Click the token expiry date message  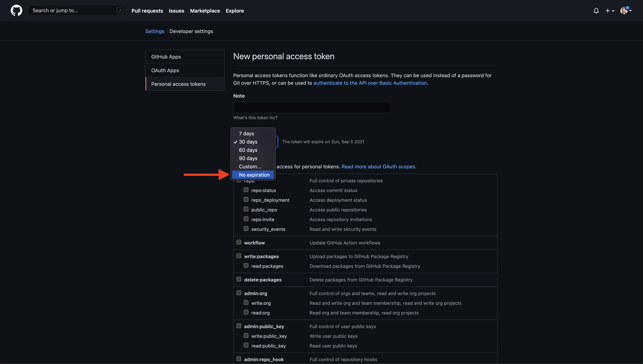click(x=323, y=142)
